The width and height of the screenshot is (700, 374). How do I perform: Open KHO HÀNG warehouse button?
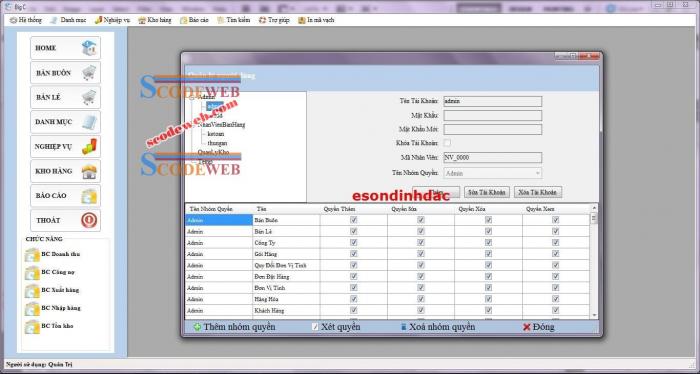point(65,171)
